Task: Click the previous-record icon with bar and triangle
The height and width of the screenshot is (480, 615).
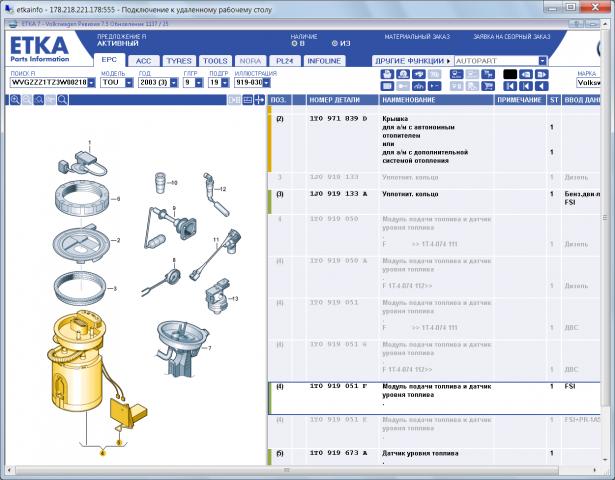Action: (526, 86)
